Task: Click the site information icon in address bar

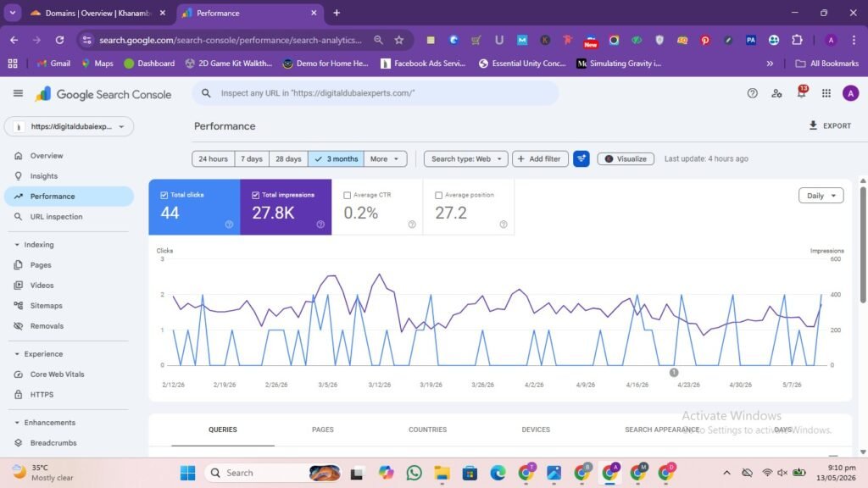Action: [87, 40]
